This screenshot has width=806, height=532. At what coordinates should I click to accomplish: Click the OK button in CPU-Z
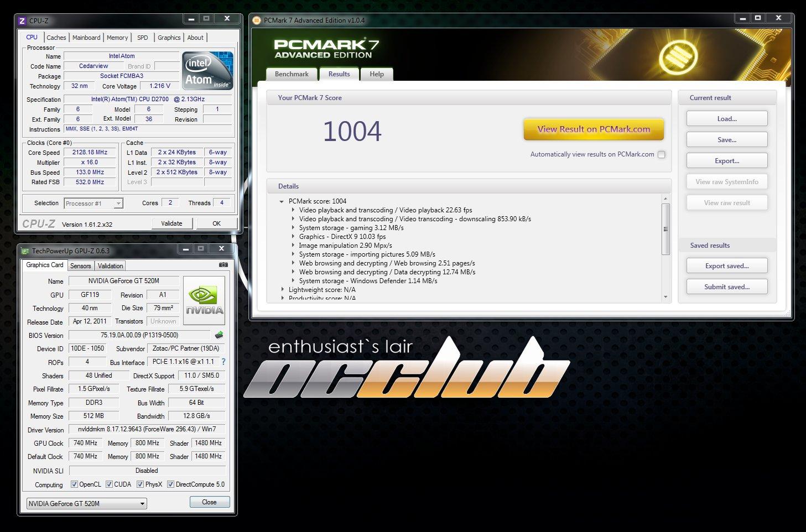tap(216, 223)
